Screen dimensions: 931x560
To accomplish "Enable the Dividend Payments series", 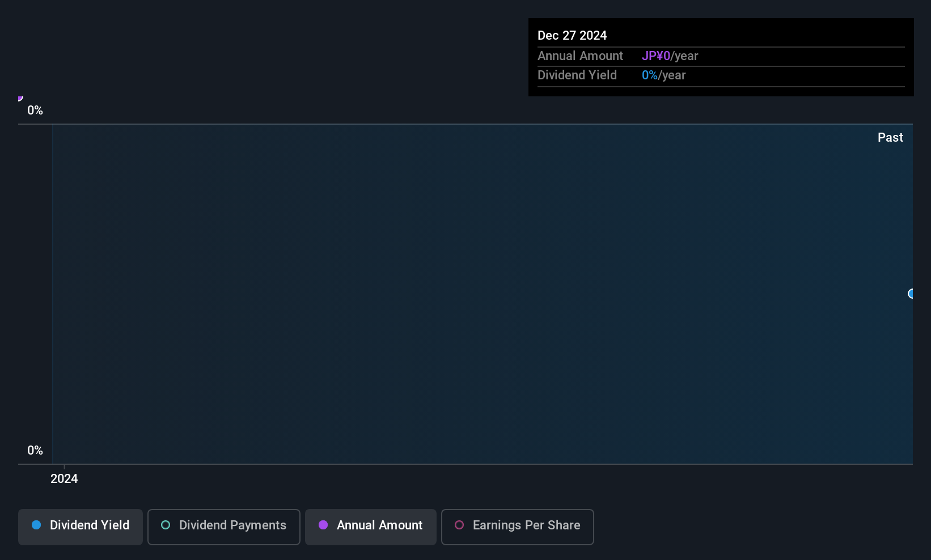I will 224,527.
